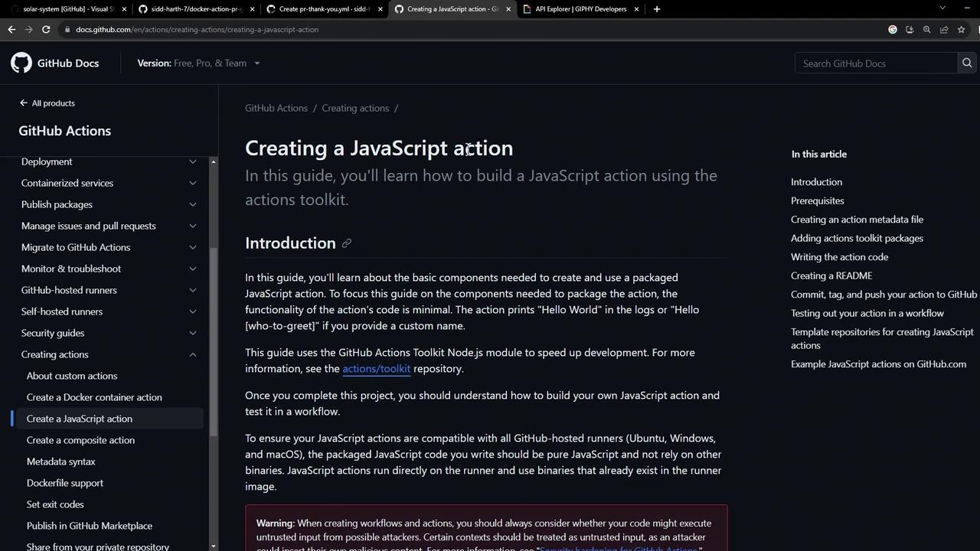
Task: Click the sidebar scrollbar down arrow
Action: pyautogui.click(x=213, y=546)
